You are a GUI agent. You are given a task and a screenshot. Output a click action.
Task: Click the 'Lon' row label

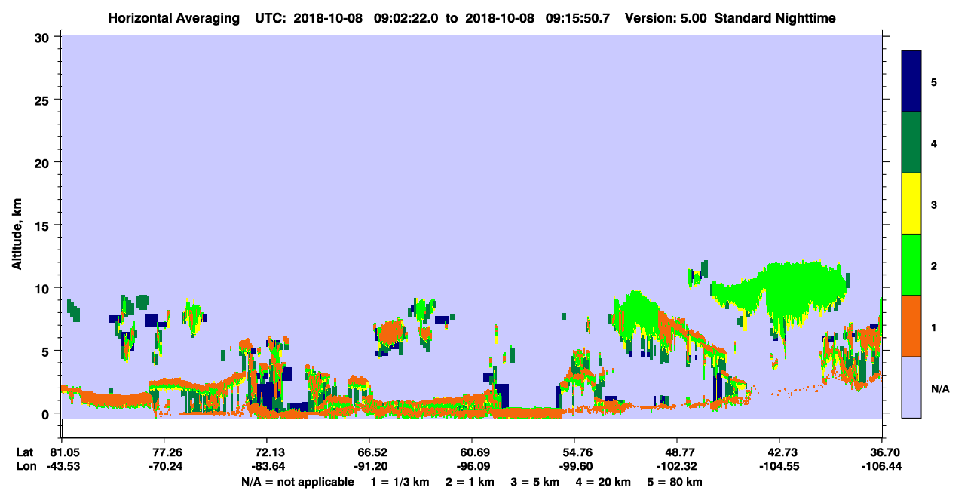click(x=26, y=465)
